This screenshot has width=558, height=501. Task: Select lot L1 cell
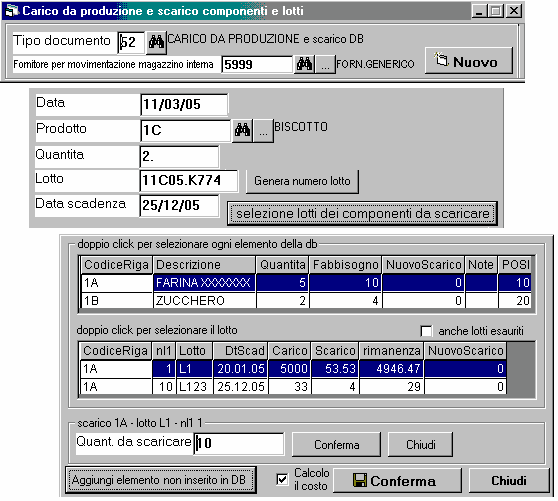coord(194,369)
